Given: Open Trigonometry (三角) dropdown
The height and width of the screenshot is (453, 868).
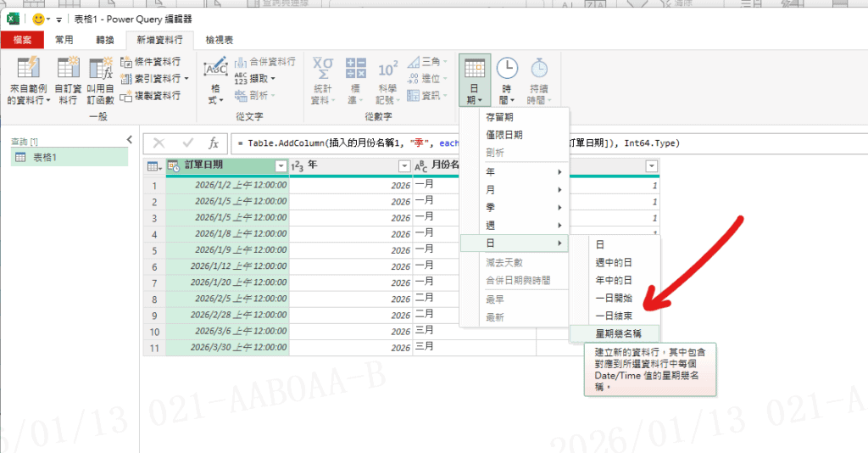Looking at the screenshot, I should coord(427,61).
